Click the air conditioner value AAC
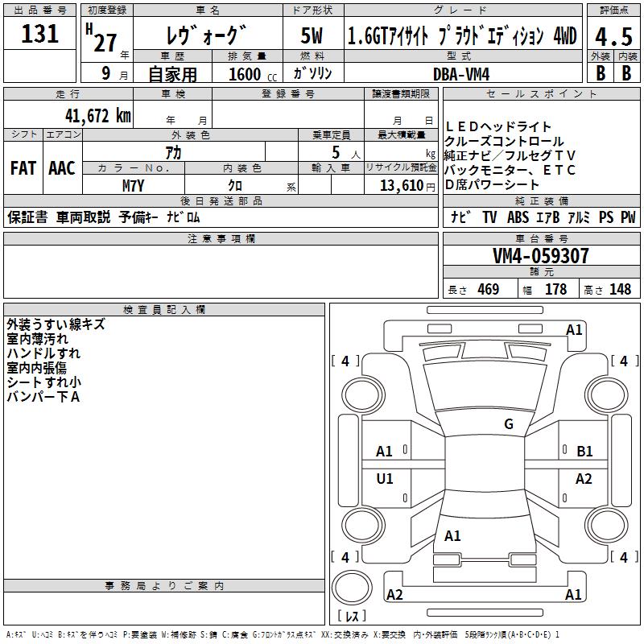644x644 pixels. coord(62,168)
